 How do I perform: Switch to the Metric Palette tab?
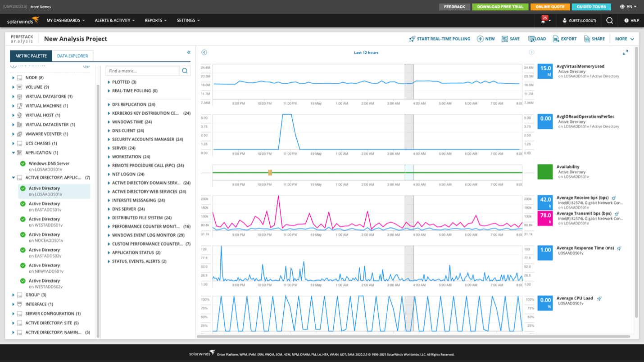[31, 56]
